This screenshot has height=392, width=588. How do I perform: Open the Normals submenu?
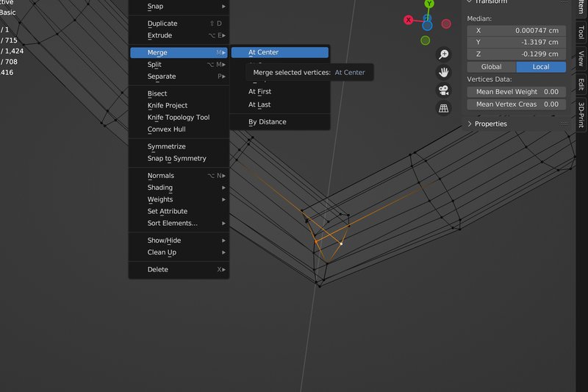179,176
